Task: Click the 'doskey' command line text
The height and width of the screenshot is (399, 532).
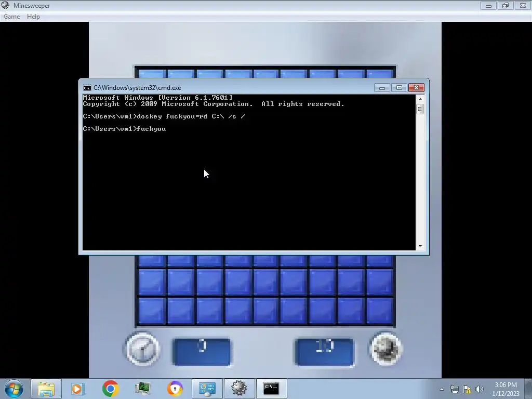Action: pyautogui.click(x=164, y=117)
